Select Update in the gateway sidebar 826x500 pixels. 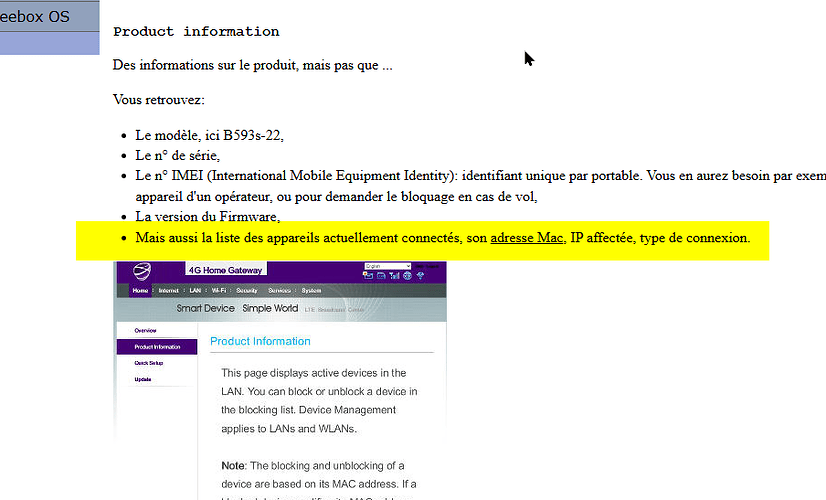point(143,379)
